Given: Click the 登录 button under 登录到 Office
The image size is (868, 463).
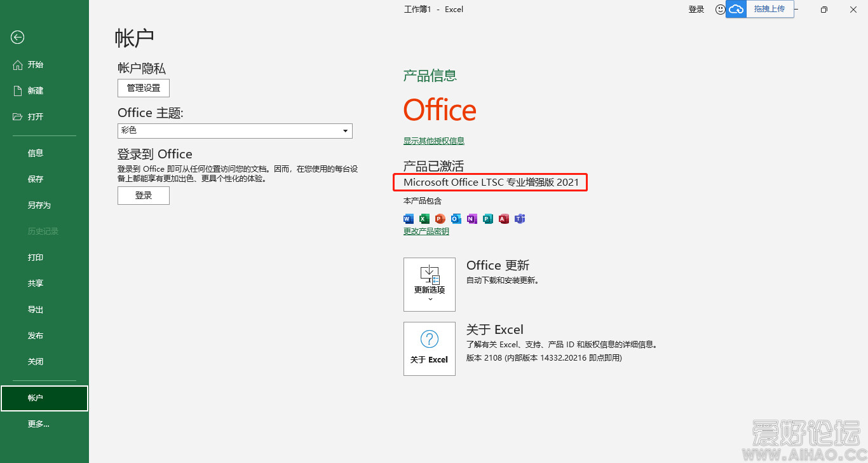Looking at the screenshot, I should coord(144,195).
